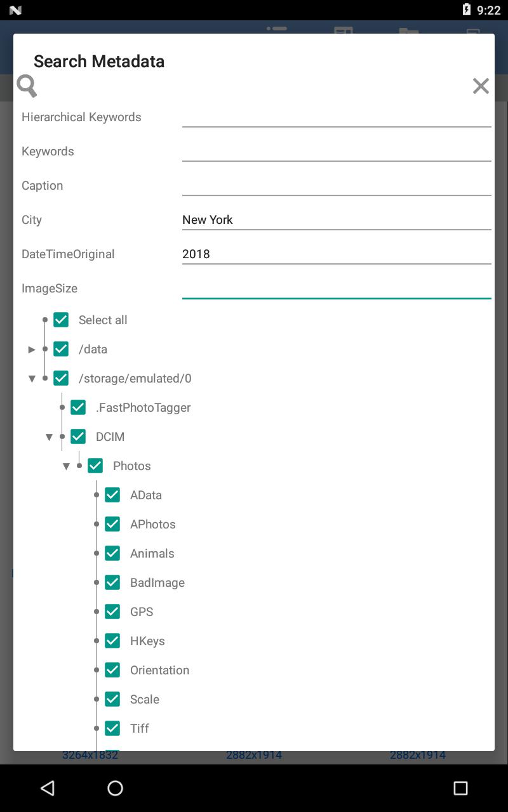Select the Orientation folder label

[x=159, y=670]
